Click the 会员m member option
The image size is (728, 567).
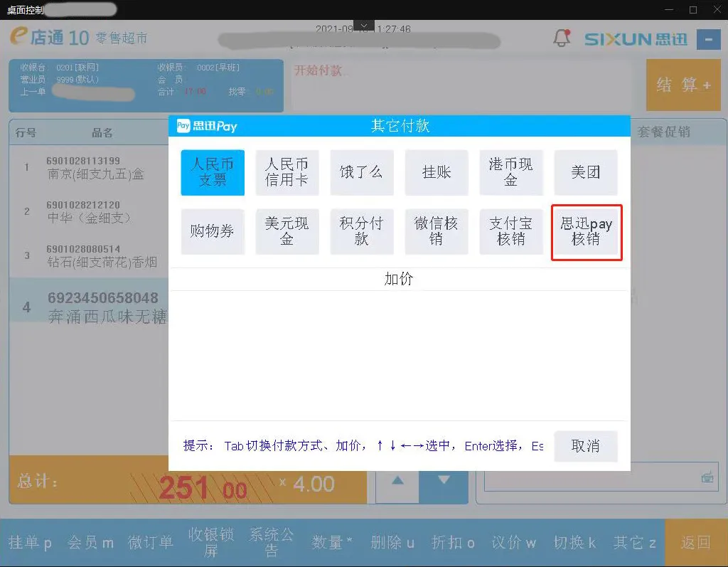point(90,542)
